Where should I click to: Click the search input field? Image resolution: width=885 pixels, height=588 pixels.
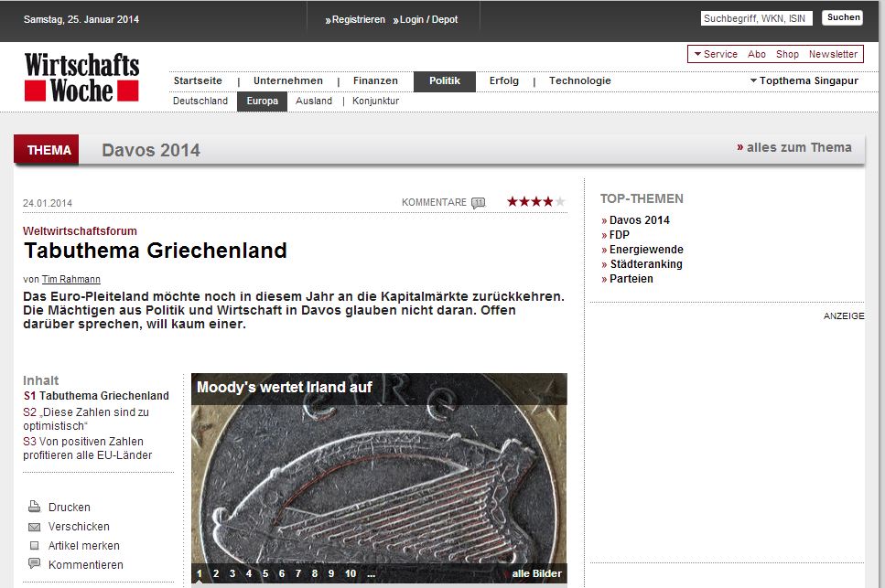tap(756, 18)
